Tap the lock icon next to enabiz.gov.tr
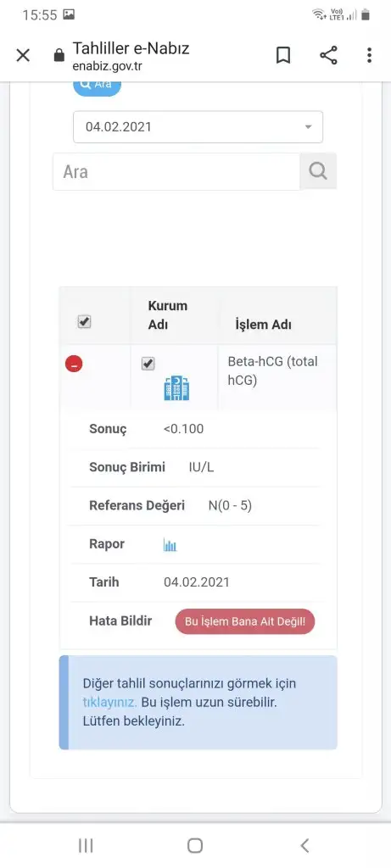 [59, 56]
